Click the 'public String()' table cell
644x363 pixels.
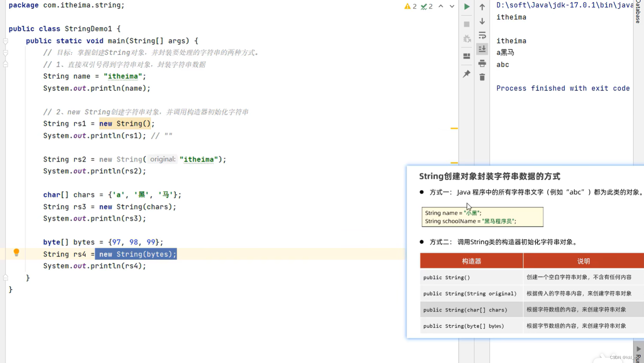[471, 277]
